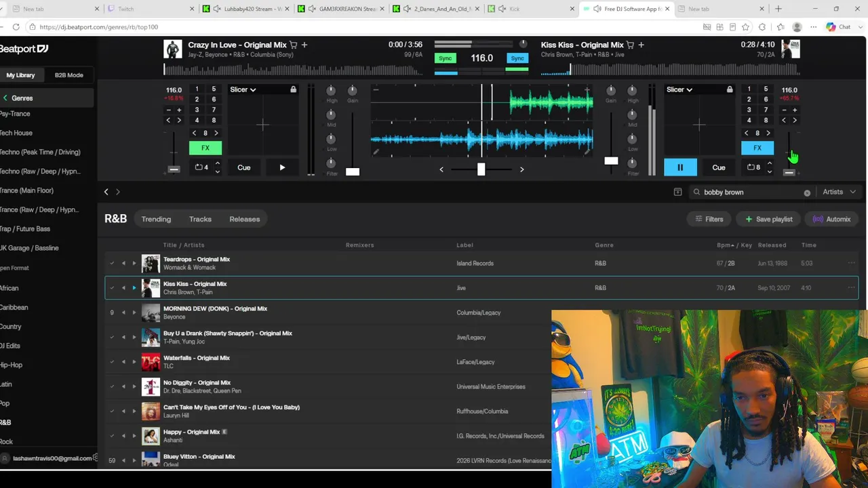Switch to B2B Mode tab
The height and width of the screenshot is (488, 868).
pos(69,75)
